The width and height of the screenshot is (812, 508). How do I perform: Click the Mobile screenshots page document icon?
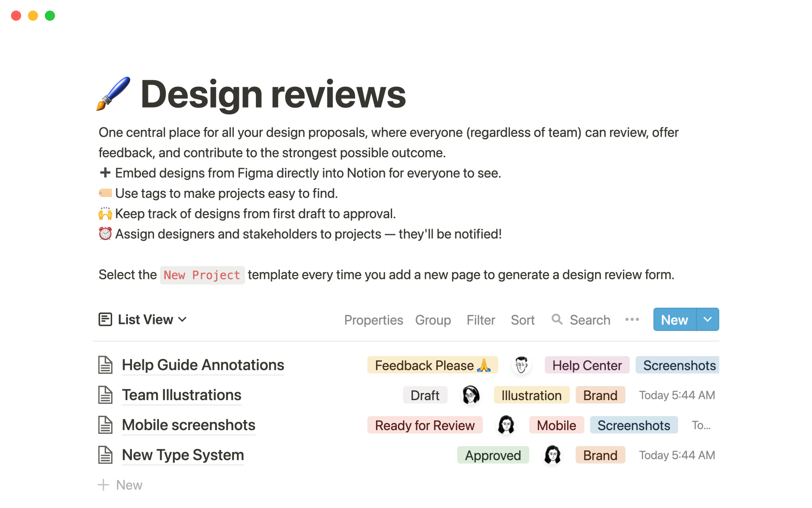tap(105, 425)
